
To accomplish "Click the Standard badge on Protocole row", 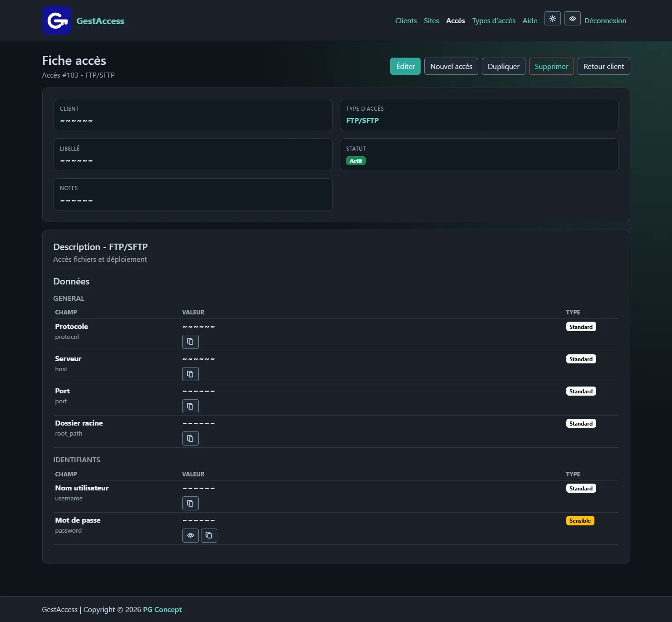I will click(581, 327).
